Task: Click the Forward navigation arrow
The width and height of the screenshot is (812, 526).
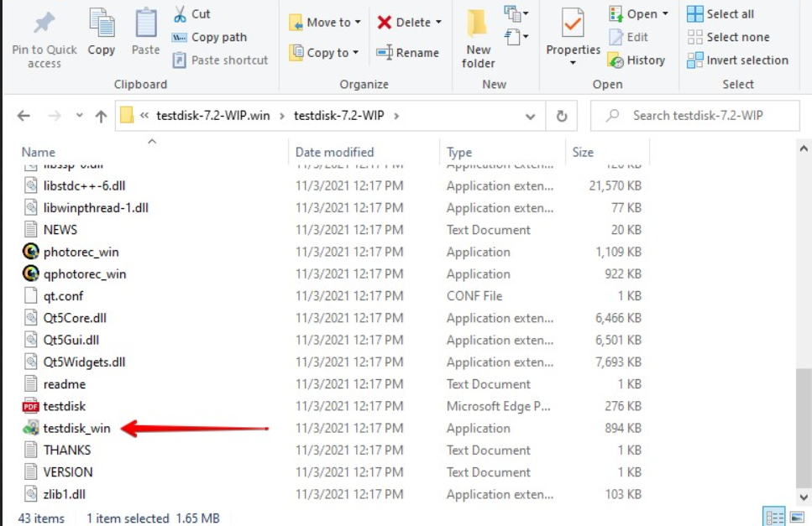Action: [55, 115]
